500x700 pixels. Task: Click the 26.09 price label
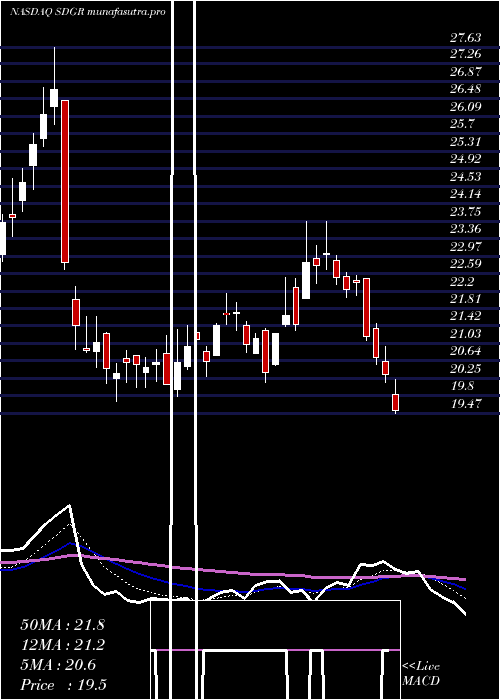click(x=466, y=107)
